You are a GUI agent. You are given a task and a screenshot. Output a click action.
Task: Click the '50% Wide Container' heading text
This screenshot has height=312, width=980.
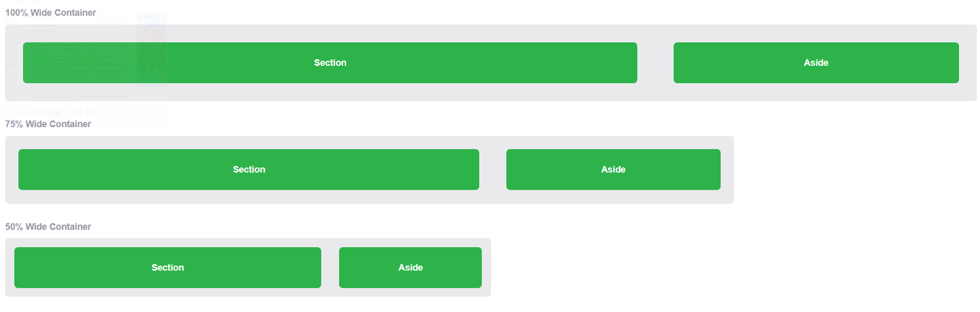point(48,226)
